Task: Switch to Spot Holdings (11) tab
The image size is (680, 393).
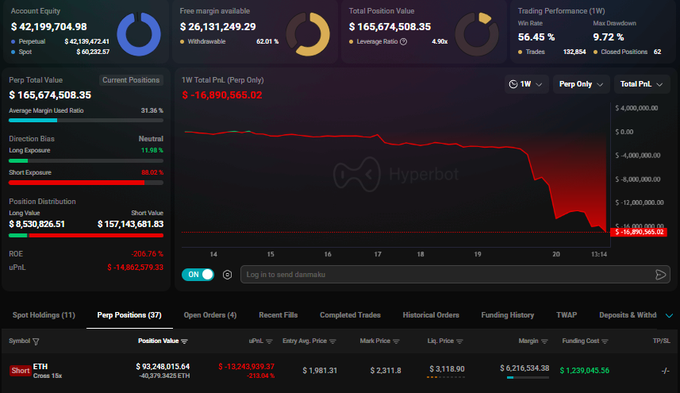Action: (44, 315)
